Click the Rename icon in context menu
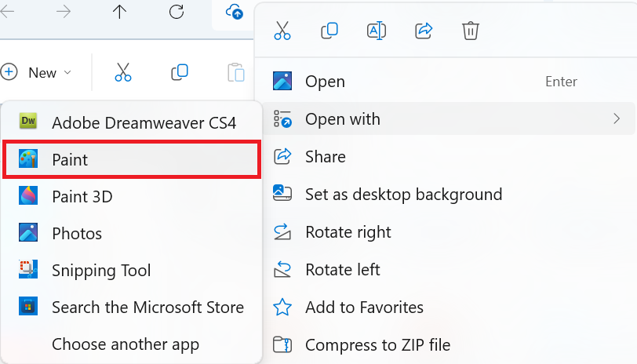The image size is (637, 364). click(x=377, y=31)
